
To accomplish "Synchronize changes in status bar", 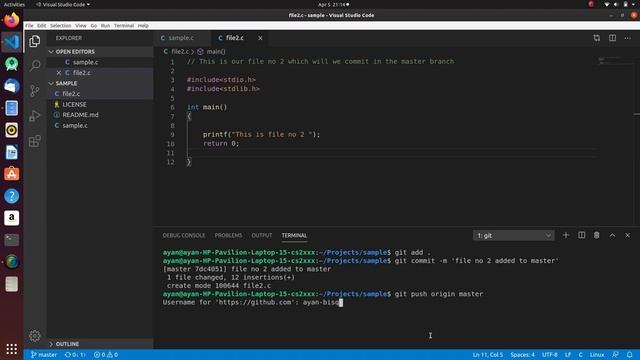I will click(76, 355).
